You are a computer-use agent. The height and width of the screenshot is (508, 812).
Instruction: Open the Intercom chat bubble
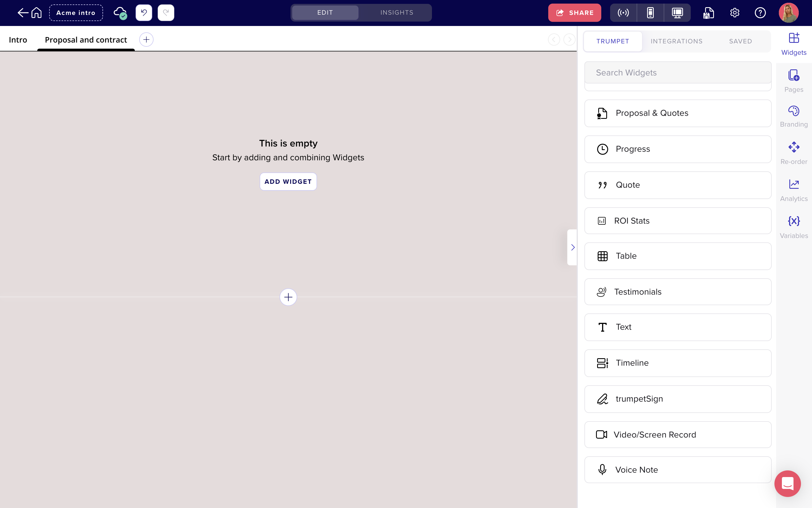pos(787,483)
